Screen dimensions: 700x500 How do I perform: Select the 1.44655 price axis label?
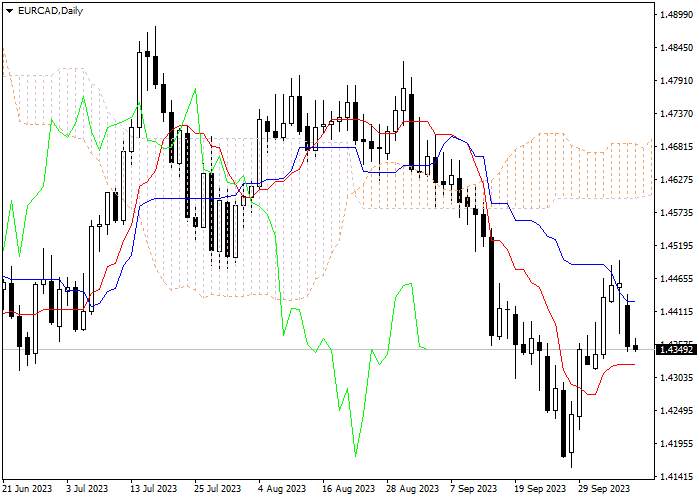[676, 279]
